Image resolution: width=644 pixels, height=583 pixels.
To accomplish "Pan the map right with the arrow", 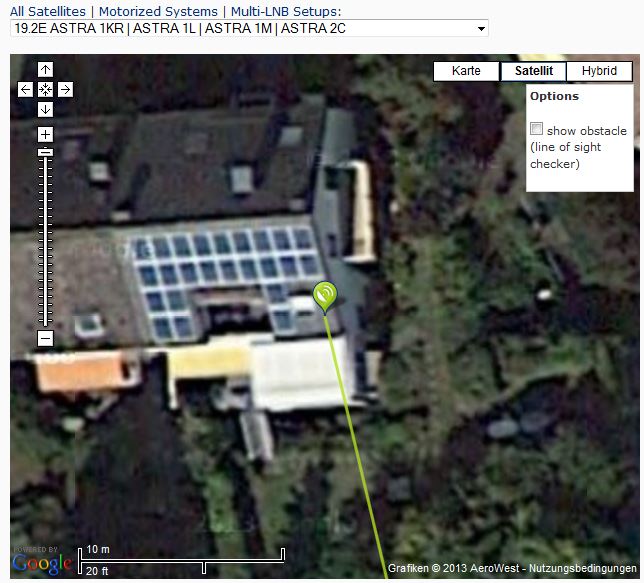I will tap(66, 89).
